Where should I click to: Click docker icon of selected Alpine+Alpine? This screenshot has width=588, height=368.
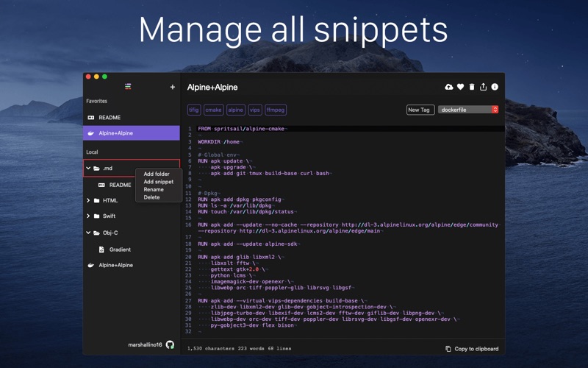[90, 133]
